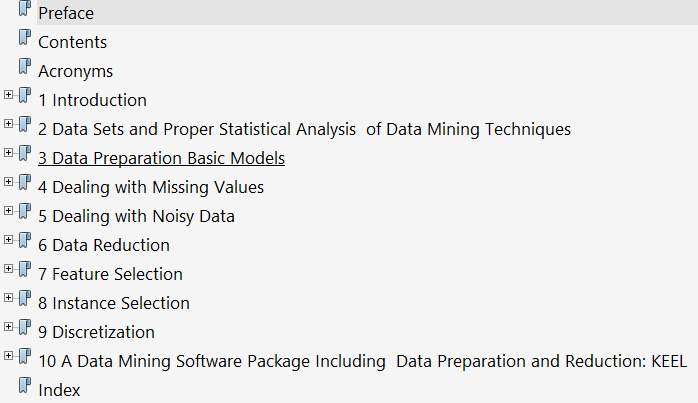698x403 pixels.
Task: Expand the 5 Dealing with Noisy Data chapter
Action: pos(9,212)
